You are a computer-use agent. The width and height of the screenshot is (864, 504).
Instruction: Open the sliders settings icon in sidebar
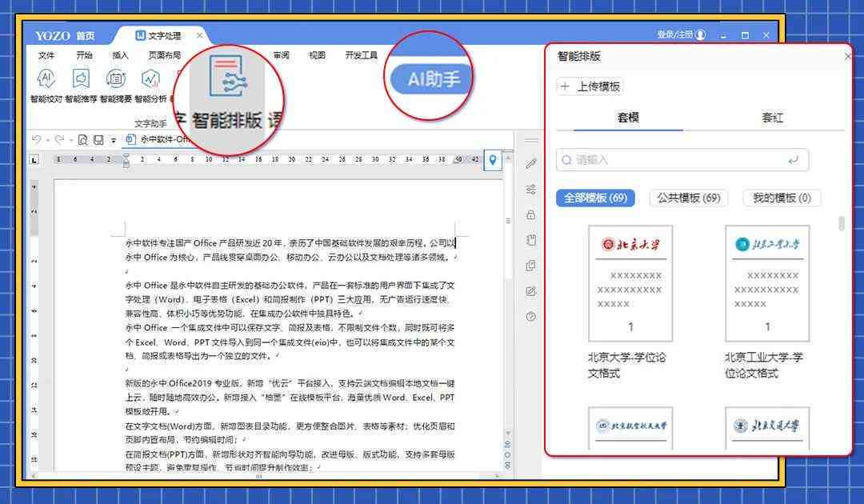(x=530, y=190)
